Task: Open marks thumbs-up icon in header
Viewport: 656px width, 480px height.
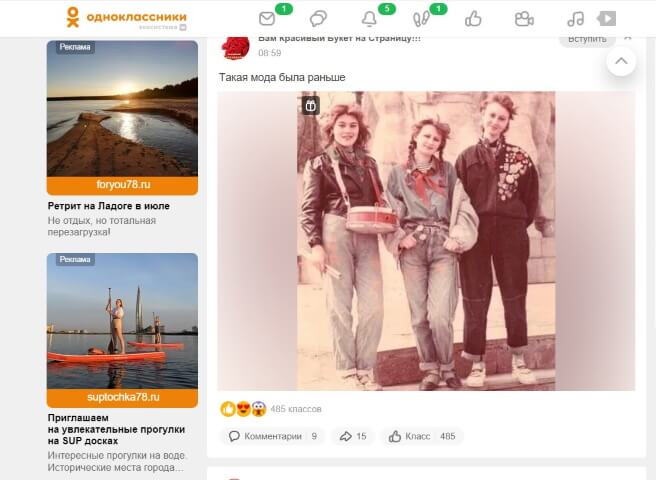Action: [x=473, y=19]
